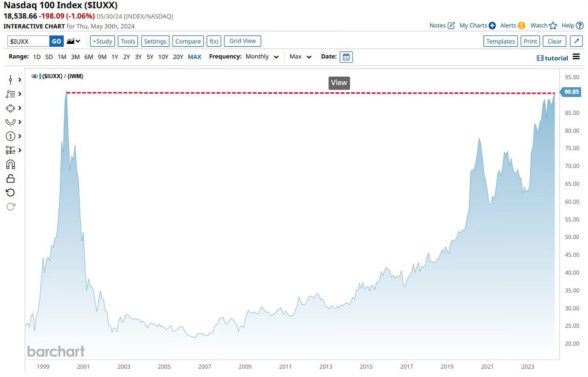The image size is (588, 377).
Task: Expand chart to full screen arrow
Action: coord(576,41)
